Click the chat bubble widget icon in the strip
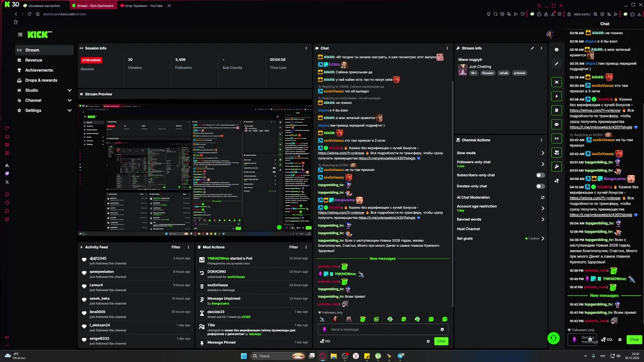 pos(556,124)
